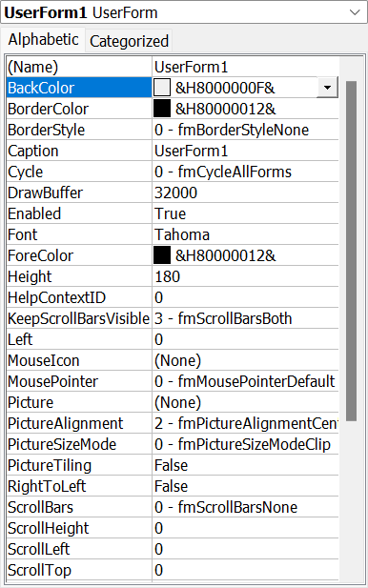Screen dimensions: 368x588
Task: Select the ScrollBars property row
Action: 173,507
